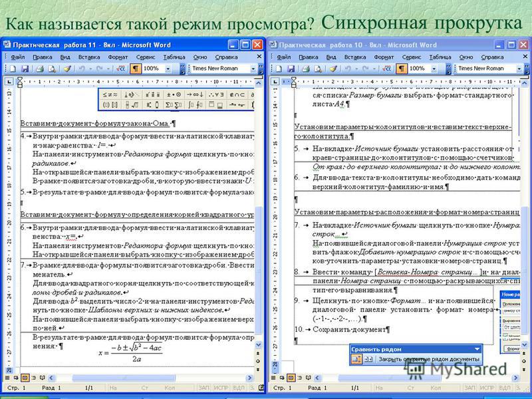Click Save icon in Практическая работа 11 window
The width and height of the screenshot is (532, 399).
click(25, 69)
